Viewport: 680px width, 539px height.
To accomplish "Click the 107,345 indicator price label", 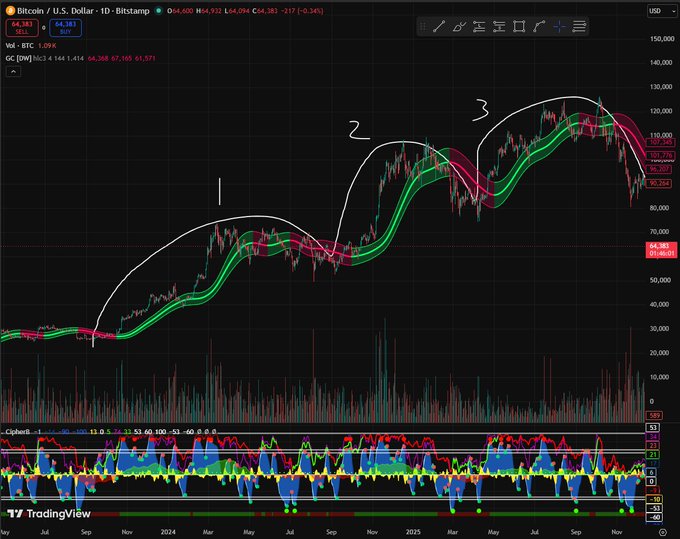I will (660, 142).
